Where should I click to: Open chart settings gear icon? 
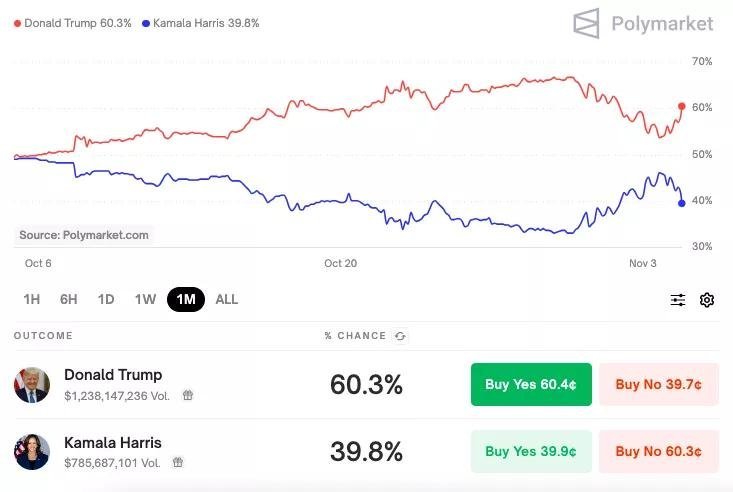coord(707,300)
